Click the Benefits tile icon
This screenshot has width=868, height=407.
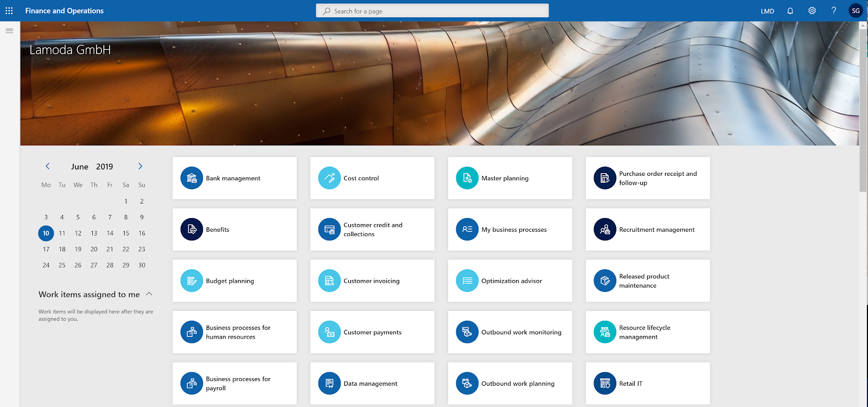tap(192, 230)
